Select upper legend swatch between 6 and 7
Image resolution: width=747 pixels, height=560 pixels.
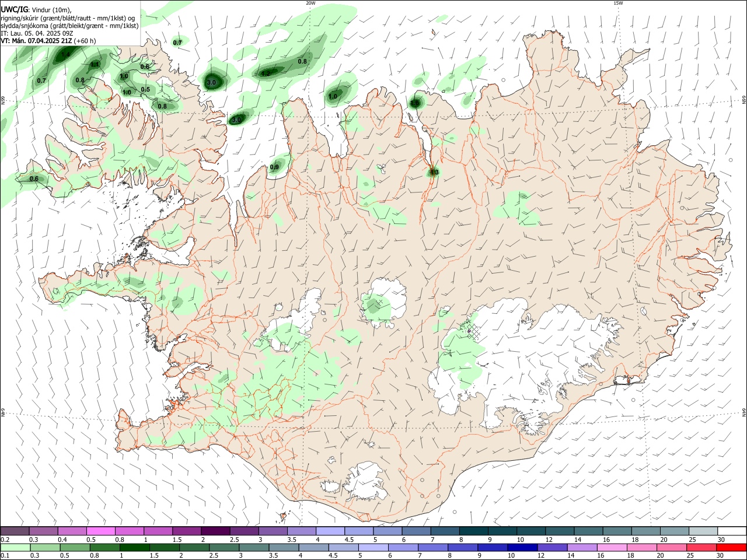(x=415, y=531)
